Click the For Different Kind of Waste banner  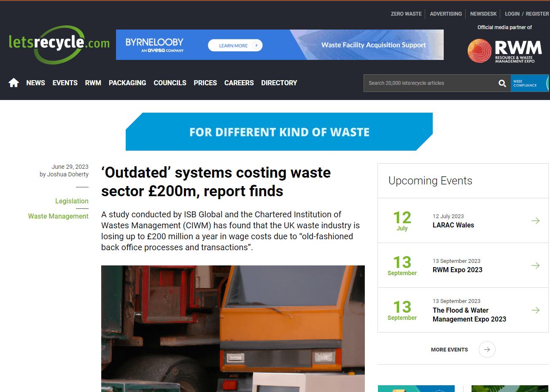[x=279, y=132]
